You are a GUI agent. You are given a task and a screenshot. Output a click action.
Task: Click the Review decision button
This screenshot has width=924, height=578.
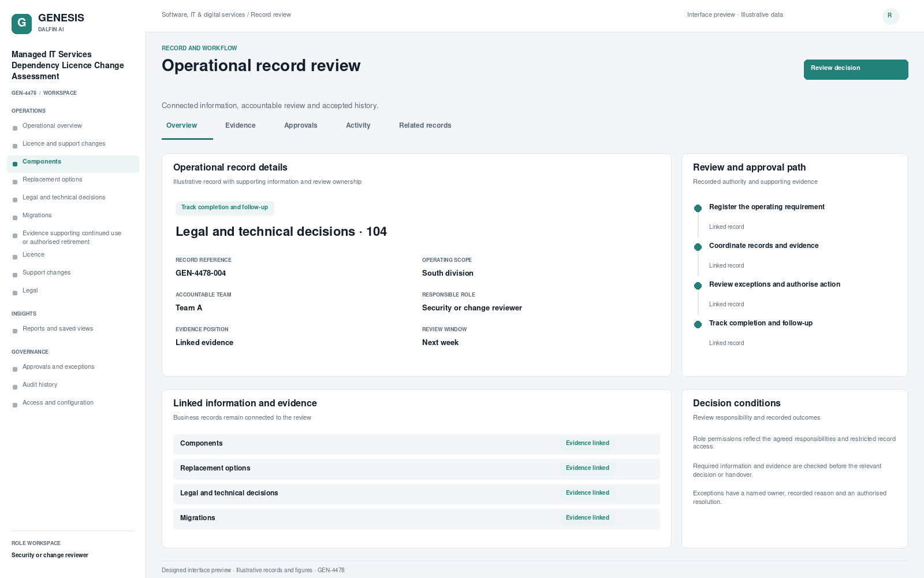856,69
